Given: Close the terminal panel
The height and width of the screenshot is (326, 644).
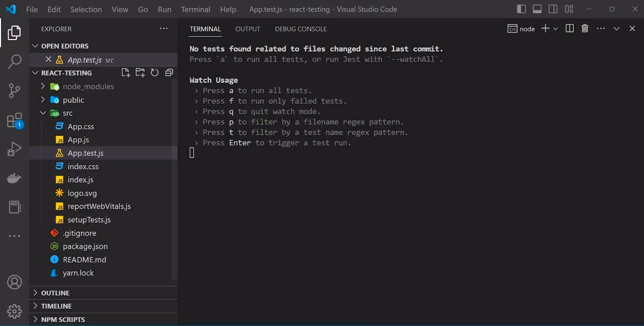Looking at the screenshot, I should [632, 28].
